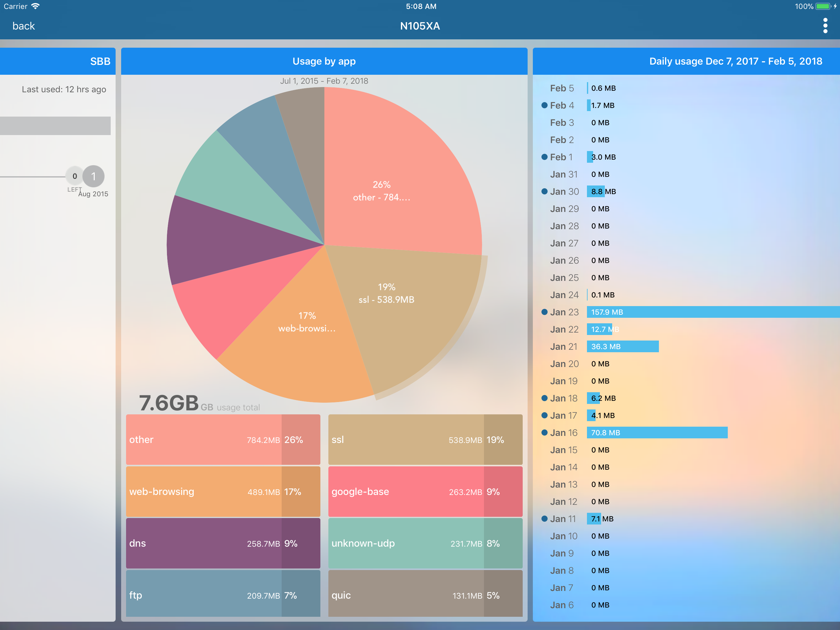Click the blue dot beside Feb 4
Viewport: 840px width, 630px height.
[x=544, y=105]
